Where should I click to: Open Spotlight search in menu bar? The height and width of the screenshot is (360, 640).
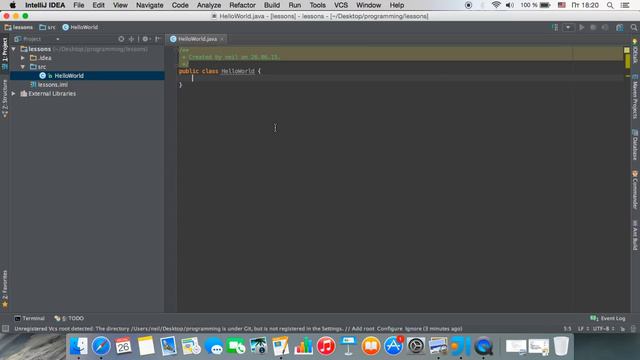tap(610, 5)
